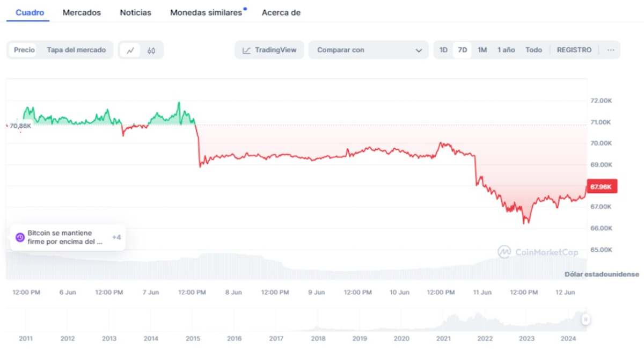Toggle to Tapa del mercado view
This screenshot has width=644, height=349.
click(76, 49)
